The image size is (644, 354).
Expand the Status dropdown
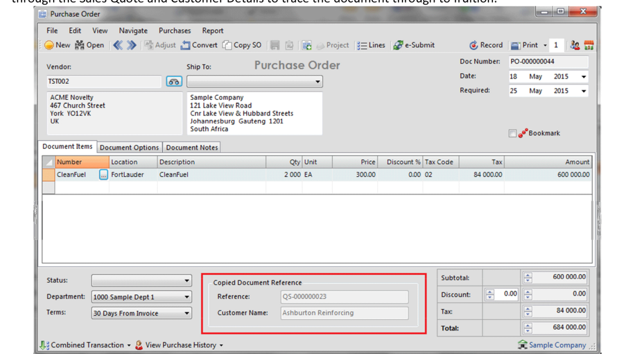pyautogui.click(x=186, y=281)
